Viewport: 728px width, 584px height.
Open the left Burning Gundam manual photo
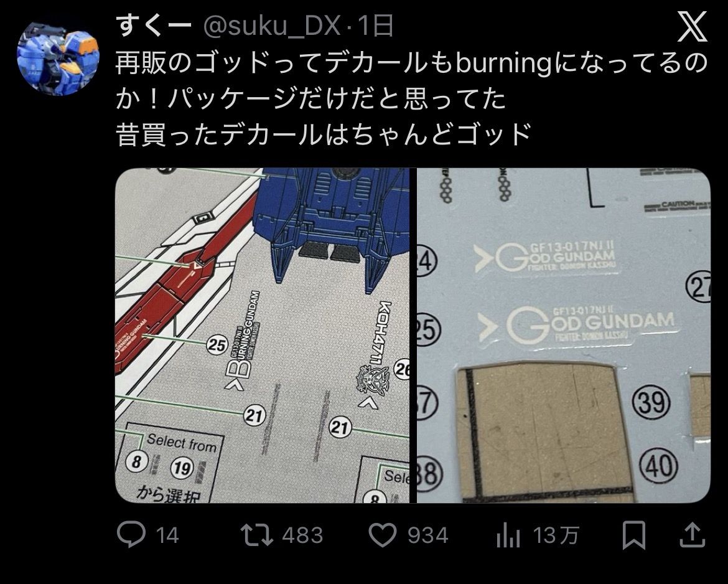(263, 335)
